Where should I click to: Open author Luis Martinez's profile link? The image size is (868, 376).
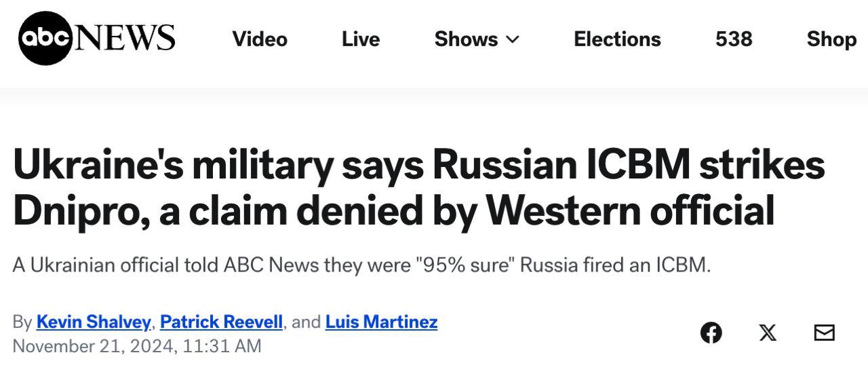tap(381, 321)
